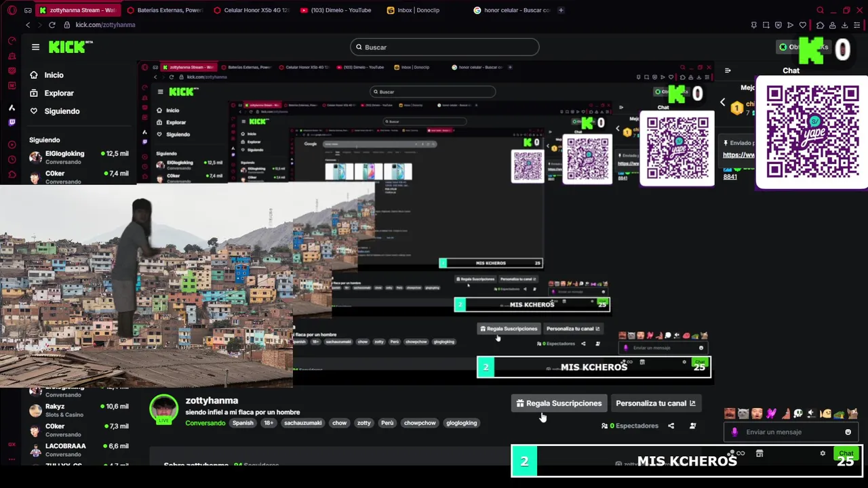
Task: Click the pin icon in browser toolbar
Action: coord(754,25)
